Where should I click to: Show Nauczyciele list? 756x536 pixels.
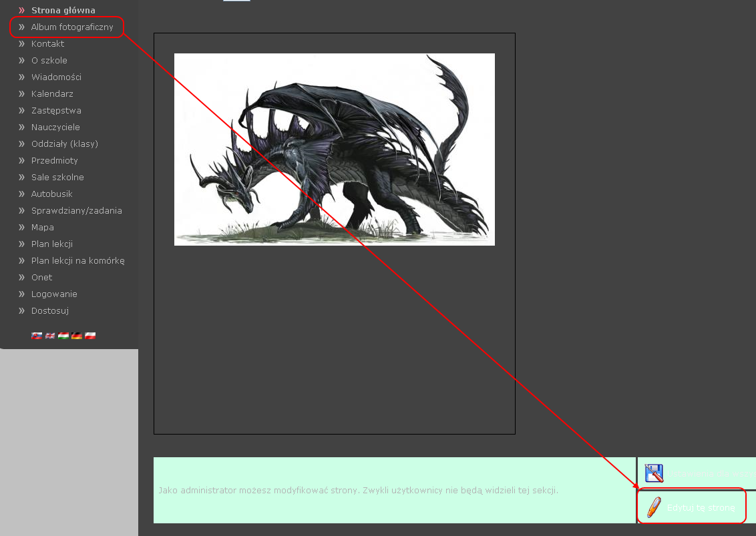(55, 127)
